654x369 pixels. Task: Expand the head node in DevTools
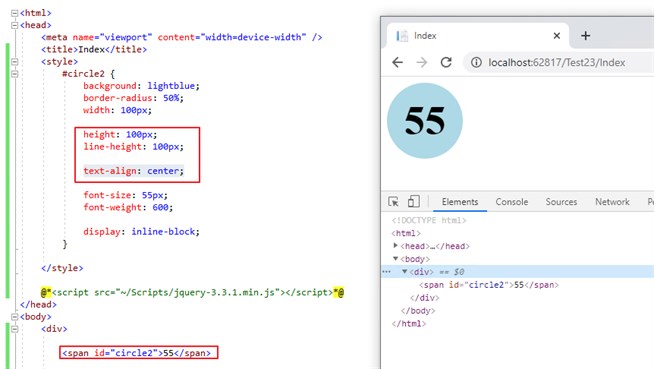[395, 246]
